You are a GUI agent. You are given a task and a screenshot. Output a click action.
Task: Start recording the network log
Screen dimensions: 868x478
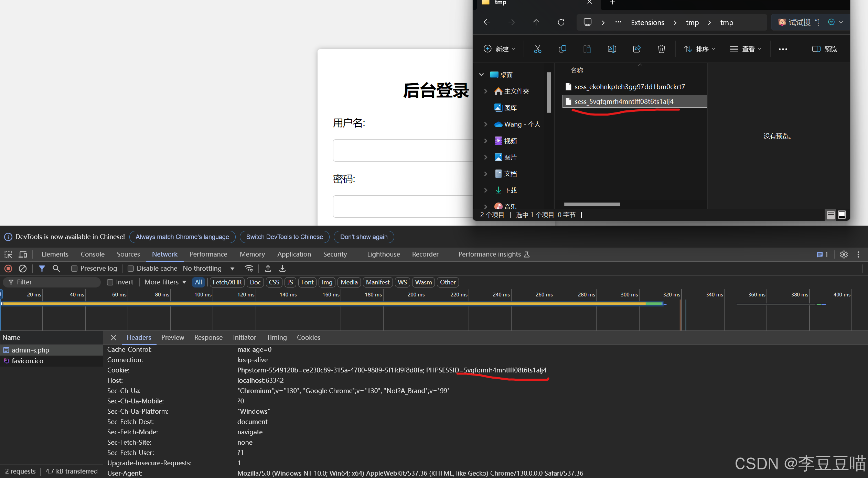coord(8,269)
